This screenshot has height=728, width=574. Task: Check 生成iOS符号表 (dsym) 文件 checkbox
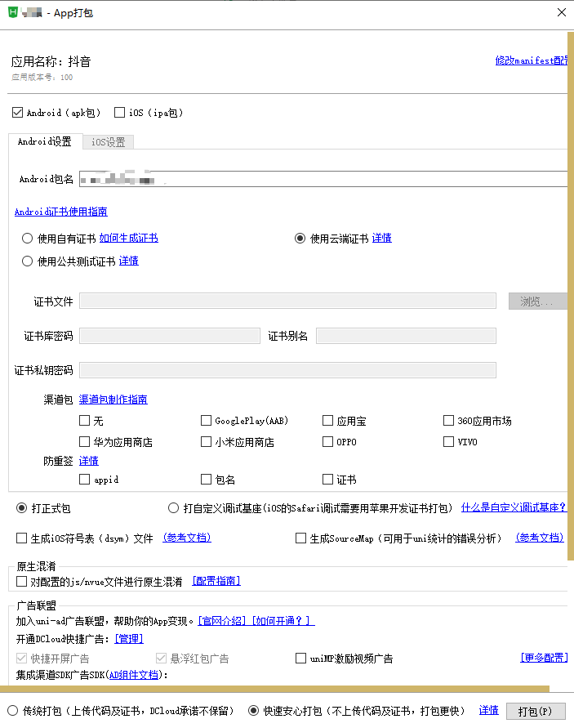[x=21, y=538]
